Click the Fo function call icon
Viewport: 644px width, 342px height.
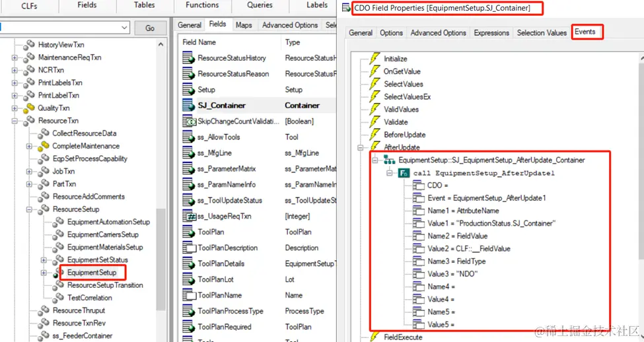[x=404, y=173]
